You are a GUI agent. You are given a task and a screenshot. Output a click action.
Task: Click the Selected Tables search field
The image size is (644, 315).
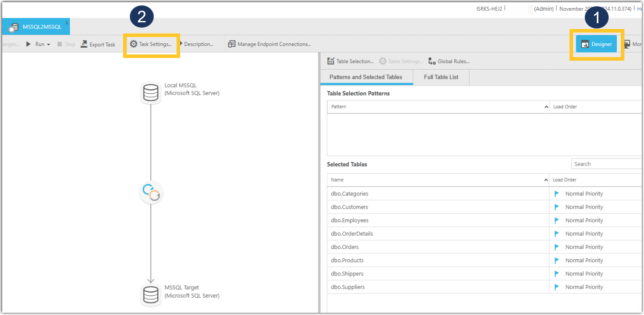click(x=607, y=163)
